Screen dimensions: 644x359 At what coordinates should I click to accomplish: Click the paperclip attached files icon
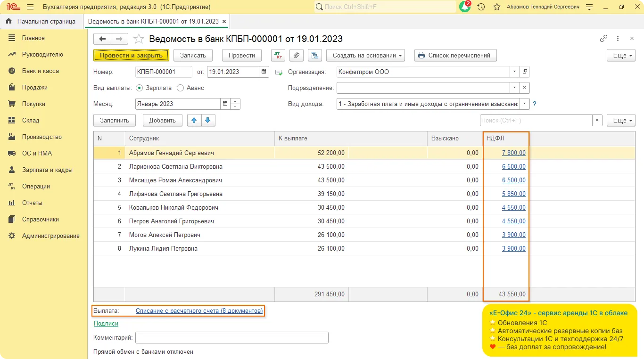tap(296, 55)
